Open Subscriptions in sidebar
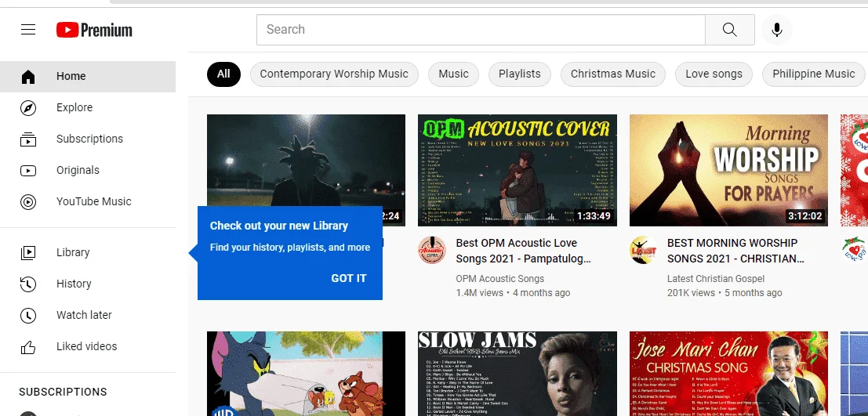Screen dimensions: 868x416 [x=88, y=139]
